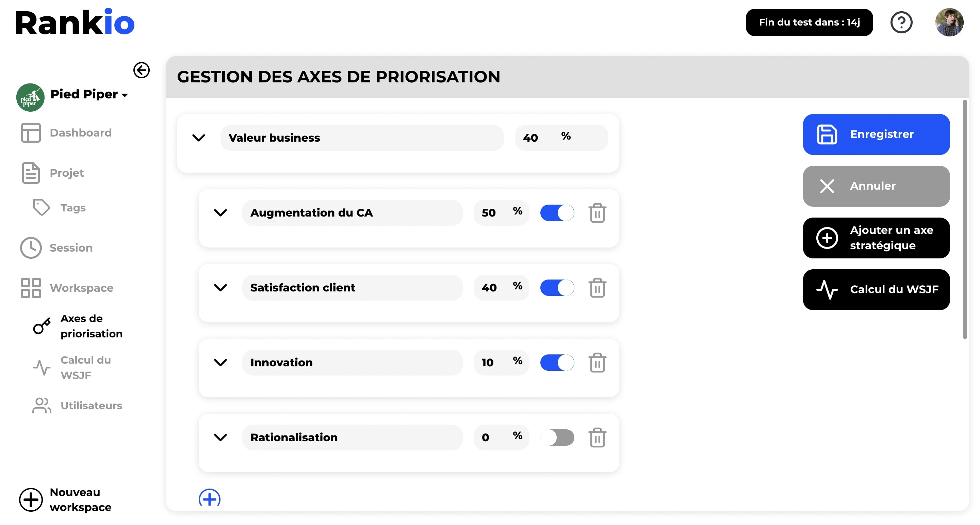Open the user profile avatar
The image size is (980, 525).
pyautogui.click(x=949, y=22)
